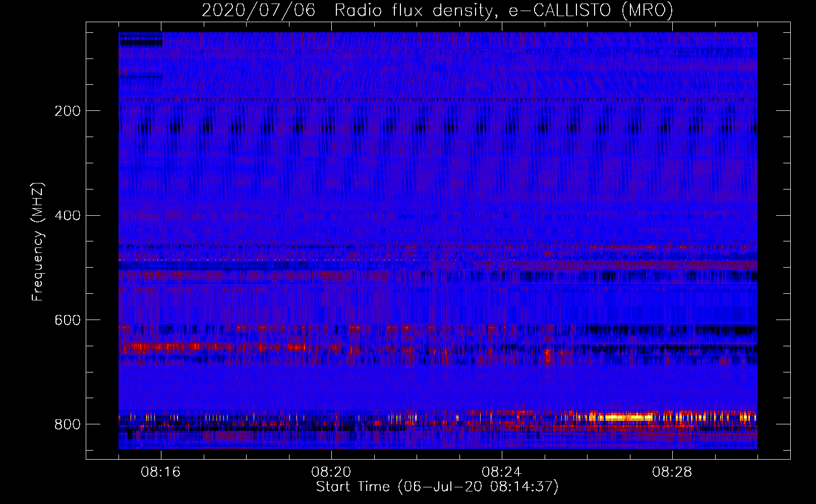Viewport: 816px width, 504px height.
Task: Click the '08:28' time tick label
Action: click(x=672, y=472)
